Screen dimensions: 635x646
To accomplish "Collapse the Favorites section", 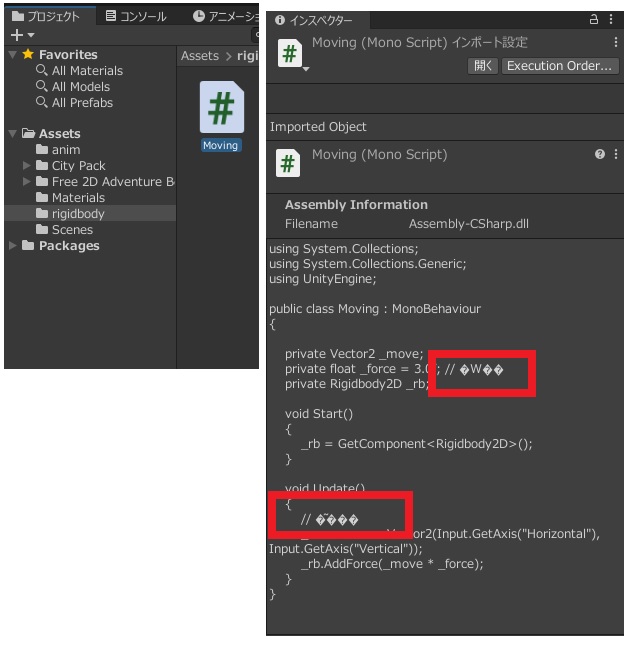I will pos(12,55).
